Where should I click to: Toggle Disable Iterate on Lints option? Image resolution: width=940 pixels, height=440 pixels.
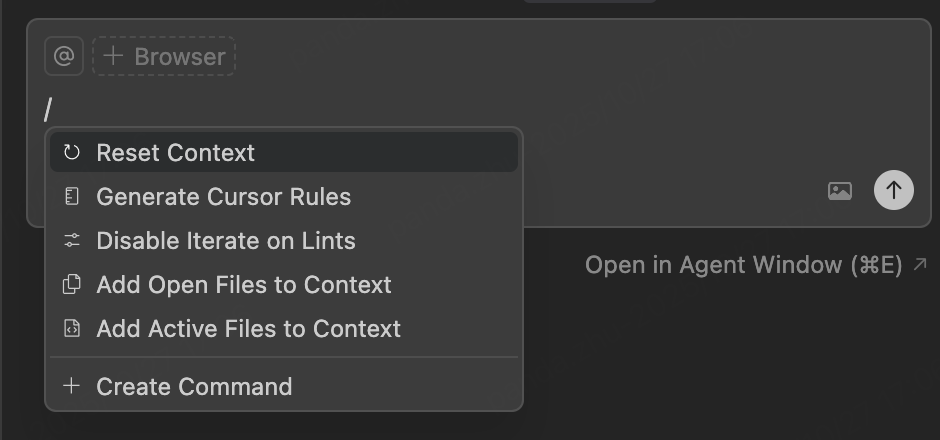click(226, 241)
